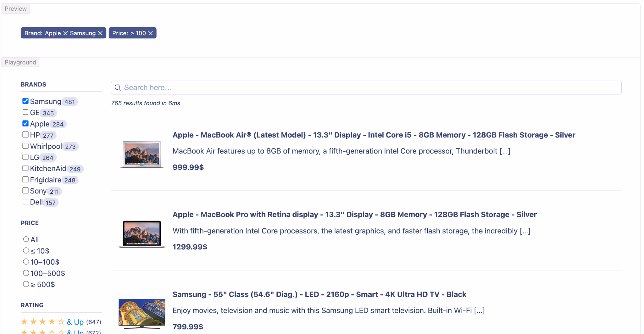This screenshot has height=334, width=644.
Task: Click the BRANDS section heading
Action: coord(33,85)
